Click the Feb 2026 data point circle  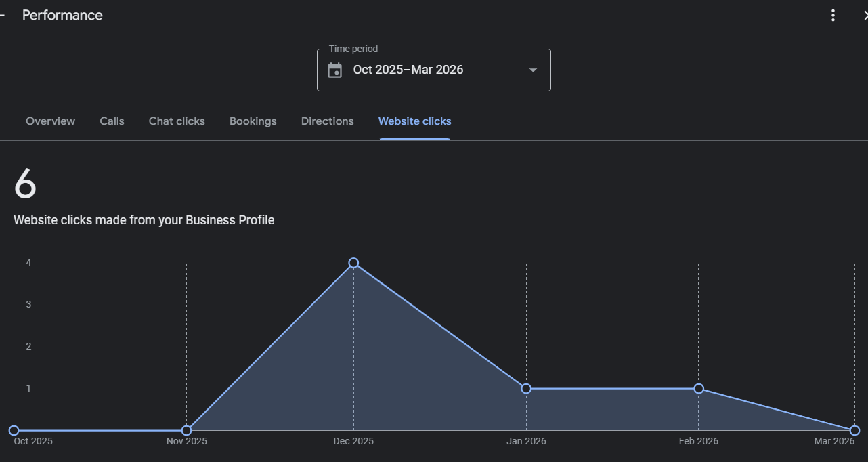[699, 389]
